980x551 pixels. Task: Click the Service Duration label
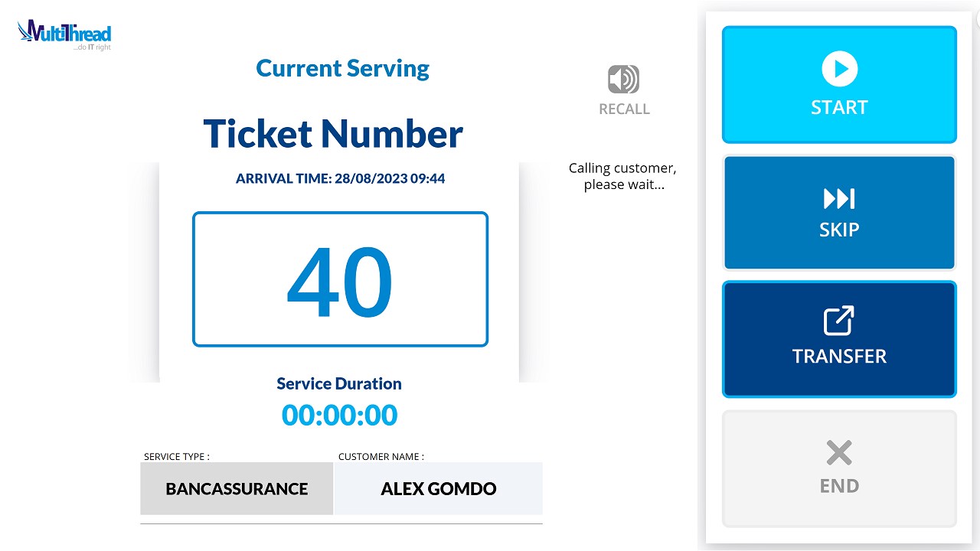pos(339,384)
